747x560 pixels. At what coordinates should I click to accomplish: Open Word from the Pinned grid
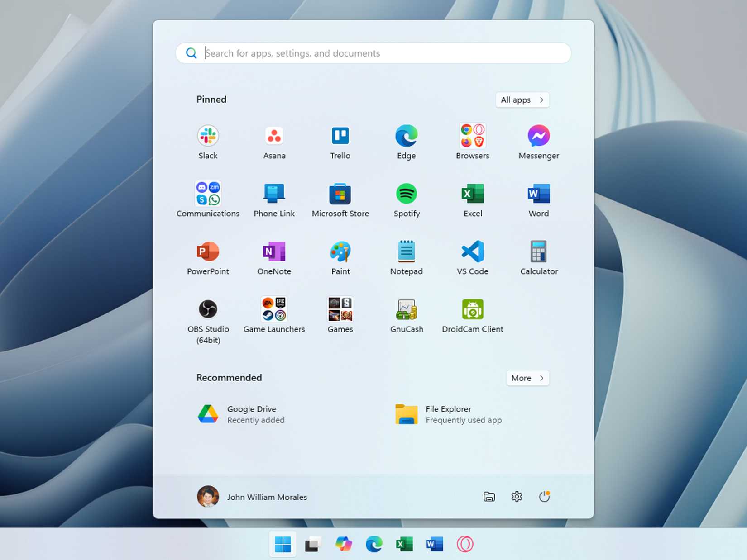(538, 200)
